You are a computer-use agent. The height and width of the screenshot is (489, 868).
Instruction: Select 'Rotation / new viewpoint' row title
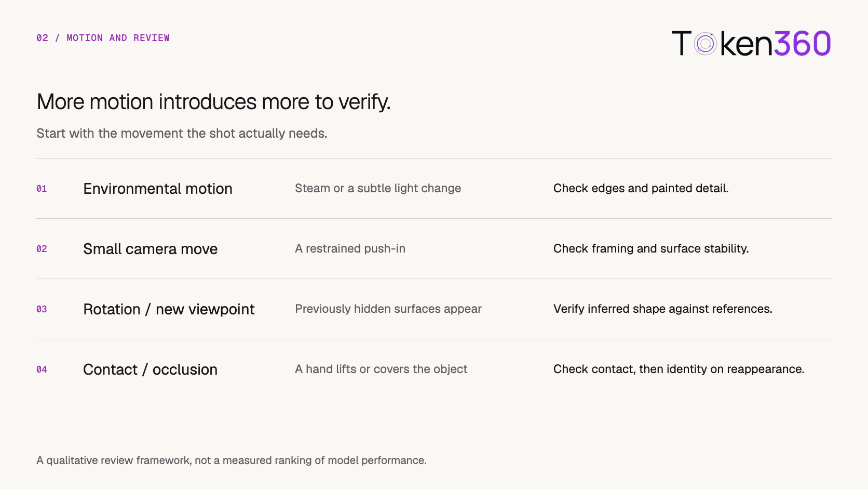(169, 309)
